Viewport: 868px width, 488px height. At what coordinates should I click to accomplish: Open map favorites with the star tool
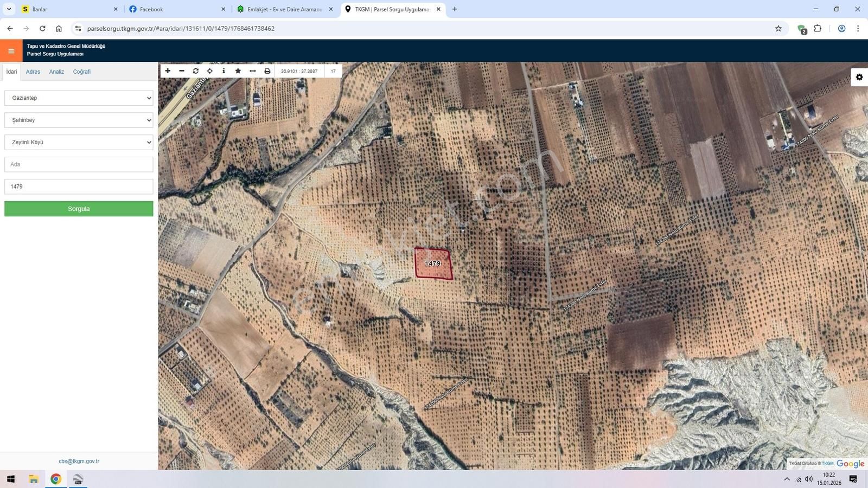click(x=238, y=71)
